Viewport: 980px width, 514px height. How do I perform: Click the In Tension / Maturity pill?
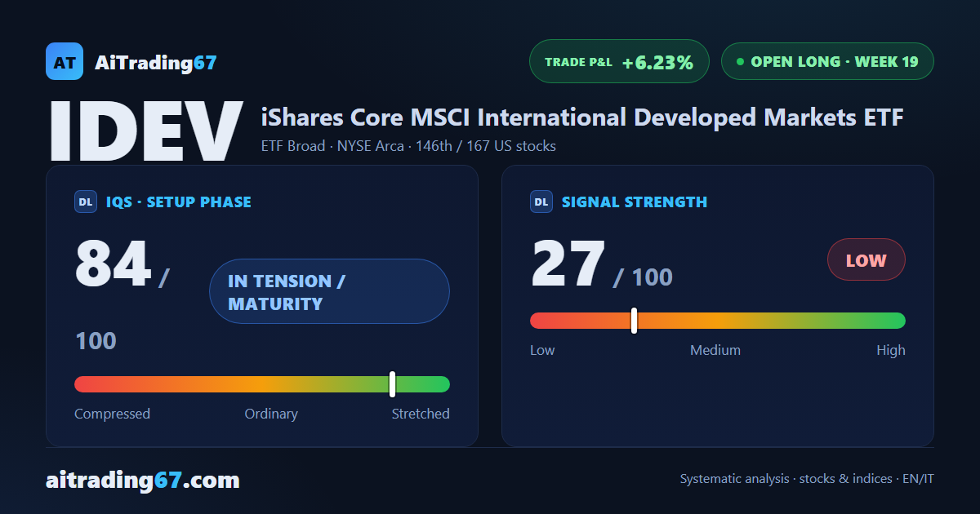(329, 291)
